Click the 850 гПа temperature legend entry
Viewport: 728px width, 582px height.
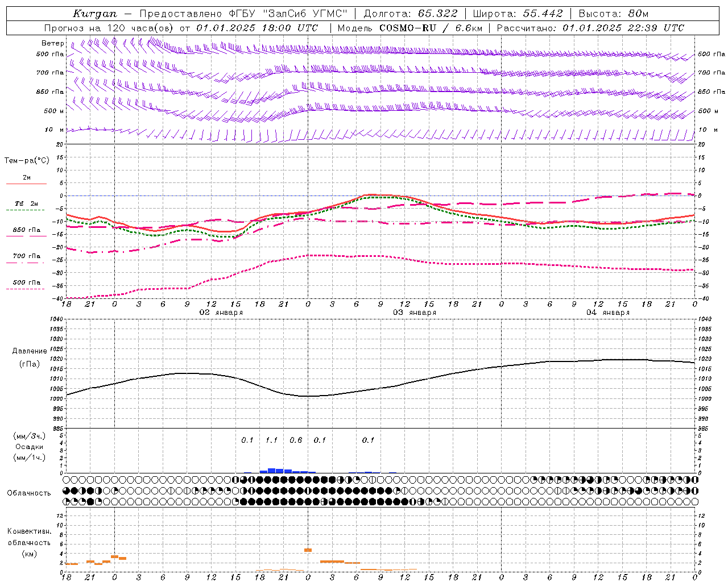(27, 230)
